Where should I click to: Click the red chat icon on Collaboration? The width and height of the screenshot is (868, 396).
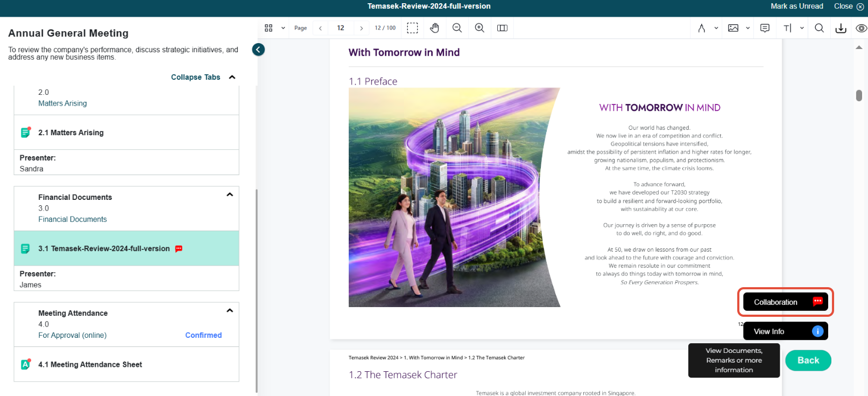(817, 302)
